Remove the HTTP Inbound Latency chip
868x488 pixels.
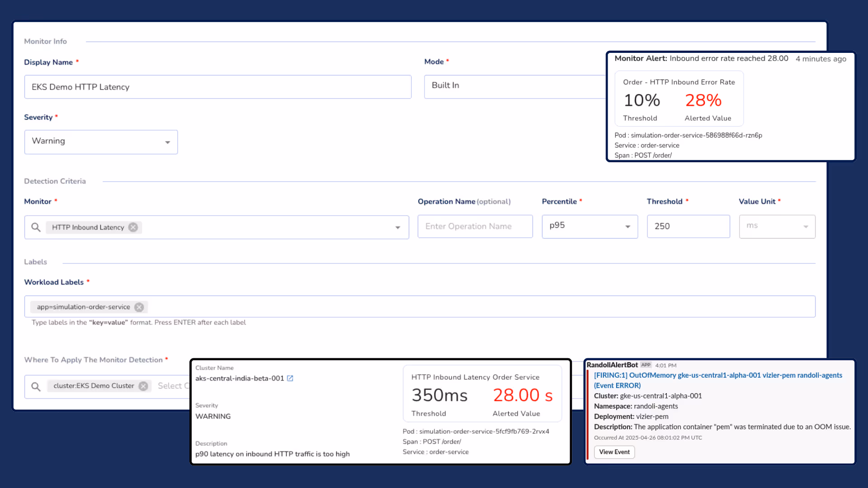[133, 227]
